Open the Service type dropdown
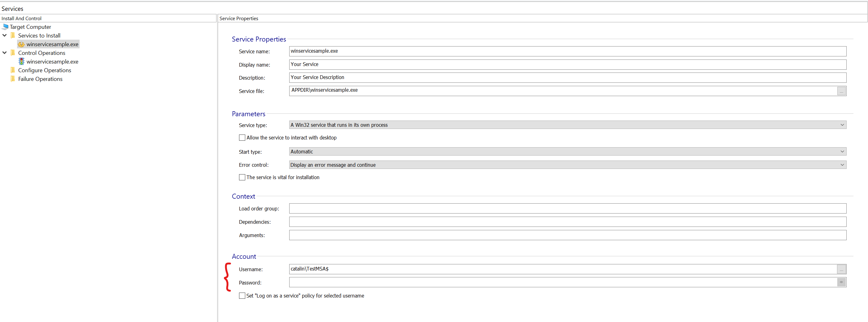The image size is (868, 322). click(842, 125)
